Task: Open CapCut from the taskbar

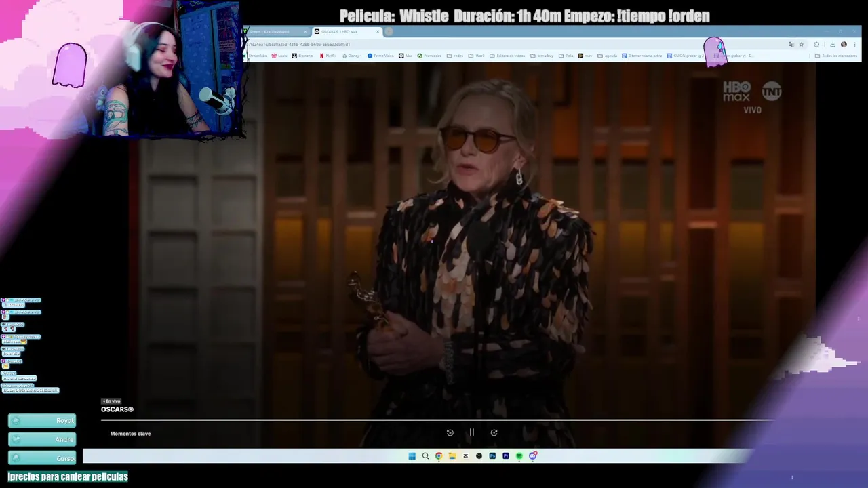Action: click(x=465, y=456)
